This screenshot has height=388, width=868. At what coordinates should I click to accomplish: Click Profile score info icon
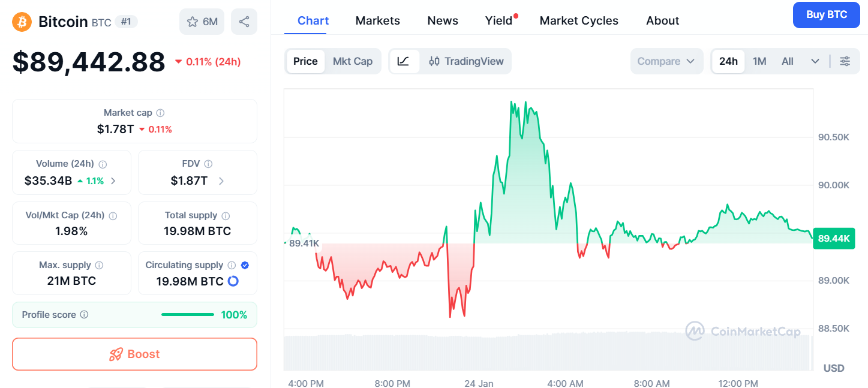point(85,314)
